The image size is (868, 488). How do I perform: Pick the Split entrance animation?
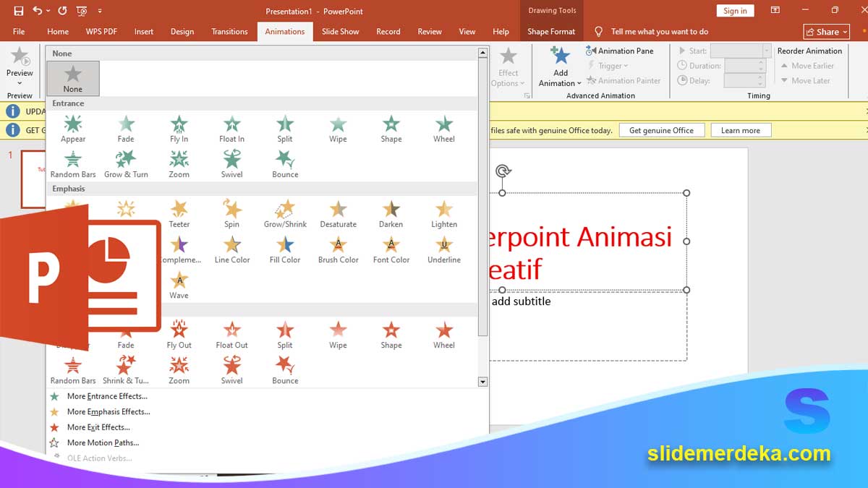pyautogui.click(x=285, y=129)
